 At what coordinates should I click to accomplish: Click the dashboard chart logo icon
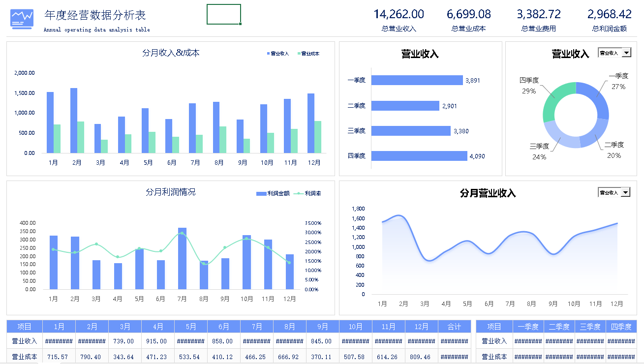pyautogui.click(x=22, y=19)
